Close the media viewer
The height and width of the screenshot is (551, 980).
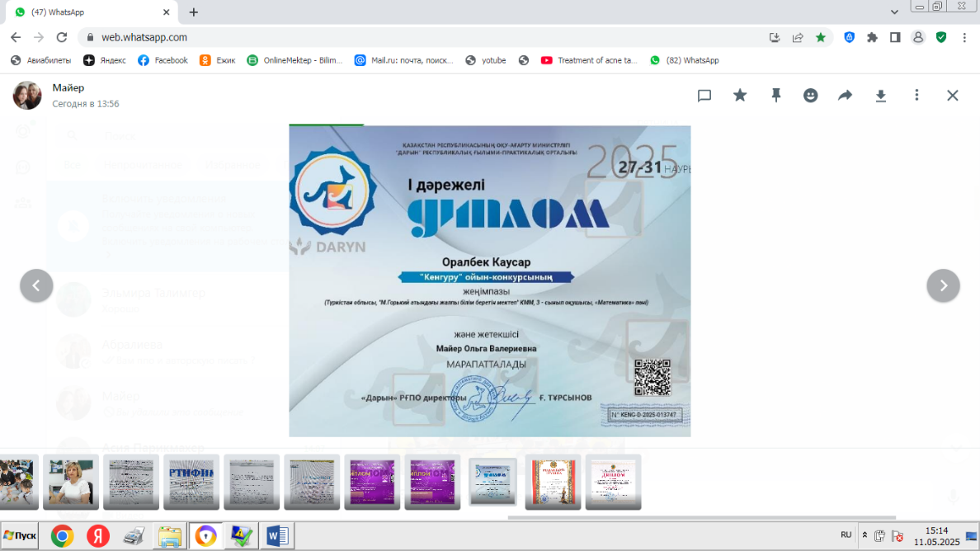pyautogui.click(x=953, y=96)
